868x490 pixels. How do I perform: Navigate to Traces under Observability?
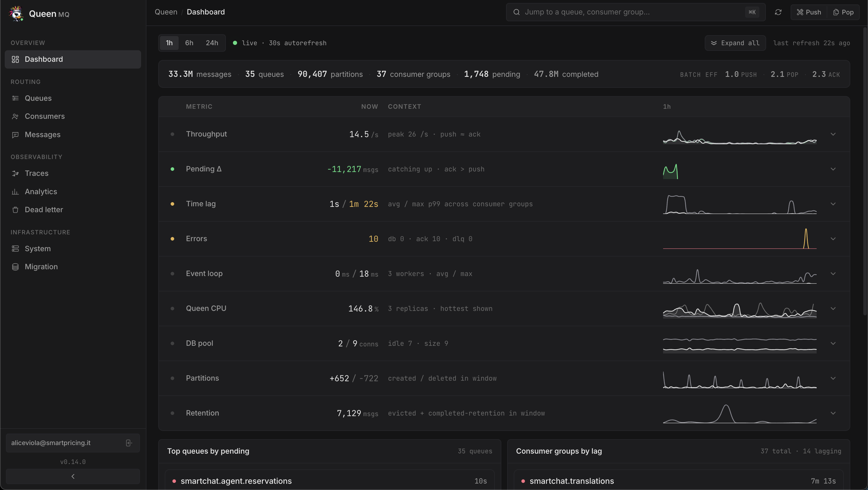point(37,173)
